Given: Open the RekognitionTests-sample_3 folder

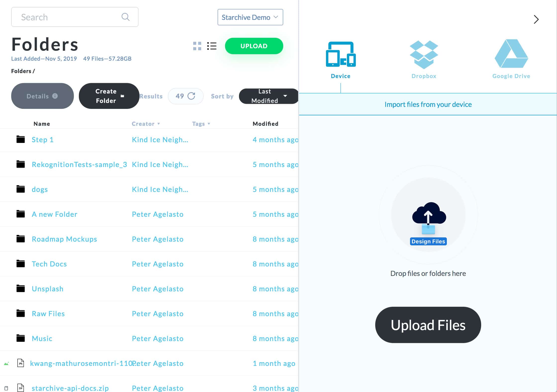Looking at the screenshot, I should [79, 165].
